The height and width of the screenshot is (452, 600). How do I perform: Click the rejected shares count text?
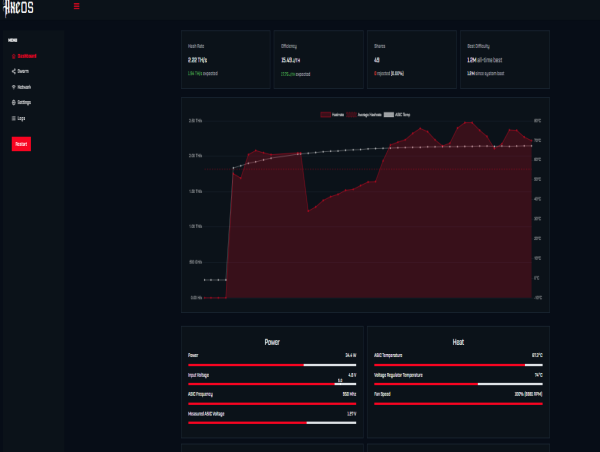[x=389, y=73]
